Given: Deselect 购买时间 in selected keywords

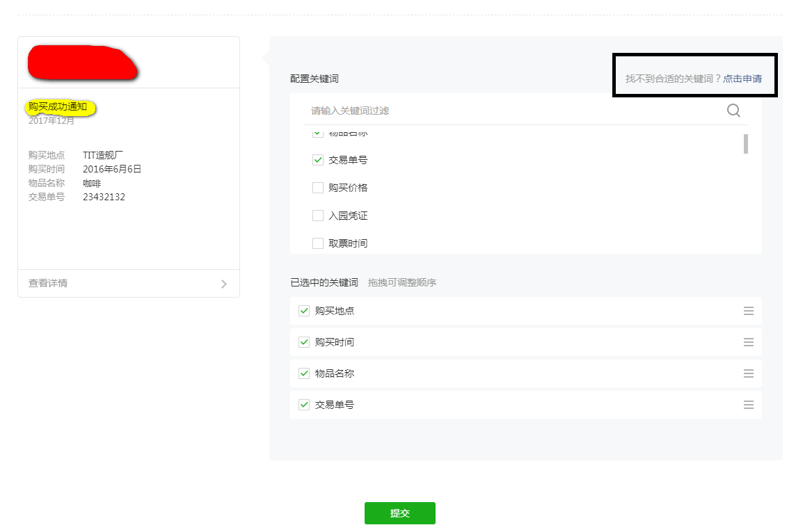Looking at the screenshot, I should [304, 342].
